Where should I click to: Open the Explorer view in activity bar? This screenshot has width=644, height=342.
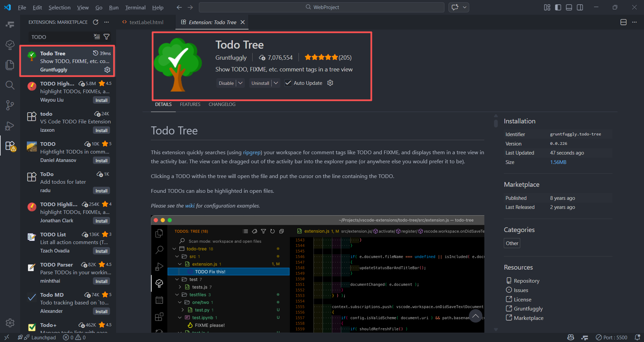pyautogui.click(x=10, y=65)
